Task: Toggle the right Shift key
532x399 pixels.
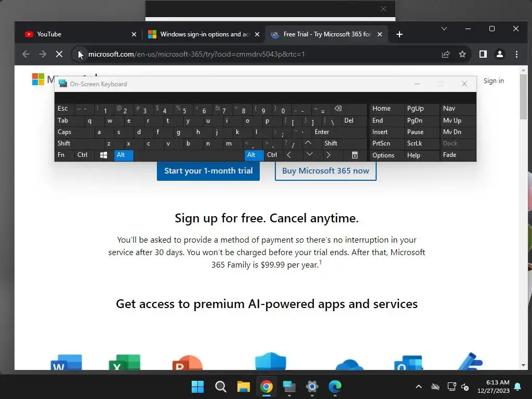Action: (344, 143)
